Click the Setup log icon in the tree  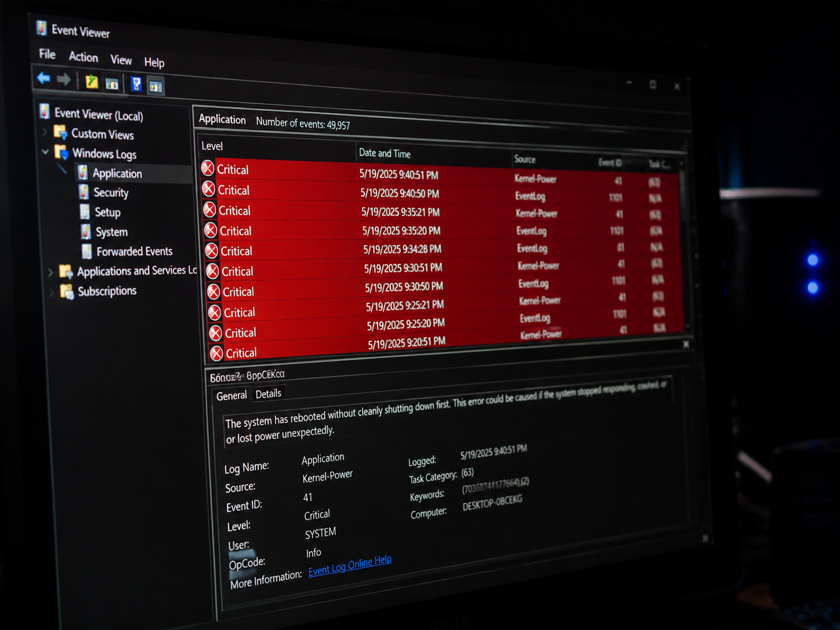[85, 211]
